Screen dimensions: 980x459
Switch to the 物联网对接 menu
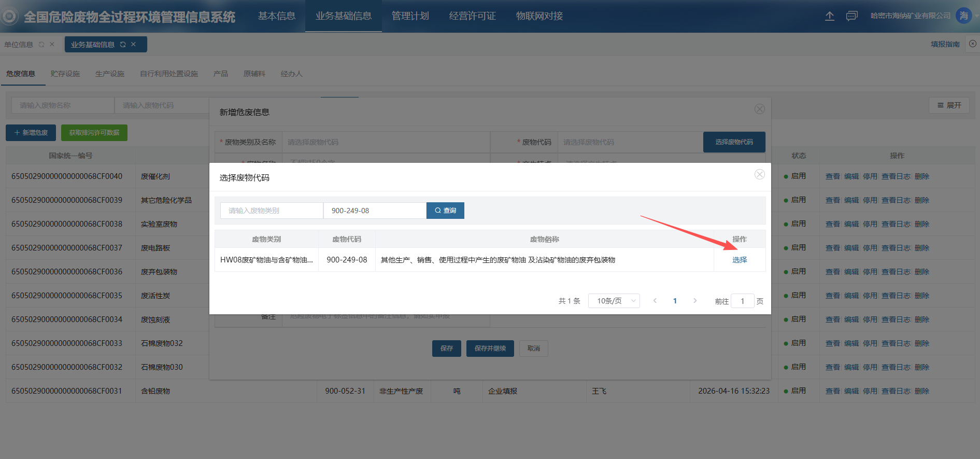(539, 16)
